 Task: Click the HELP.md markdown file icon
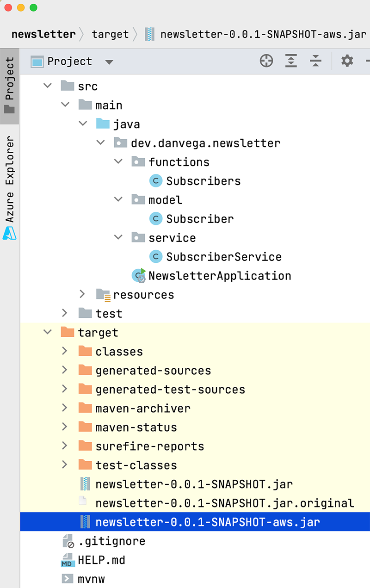pyautogui.click(x=68, y=560)
